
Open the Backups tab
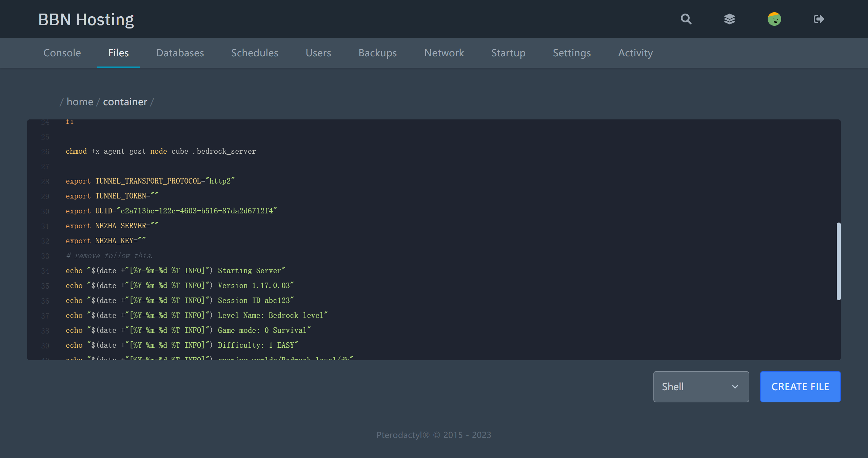point(377,53)
